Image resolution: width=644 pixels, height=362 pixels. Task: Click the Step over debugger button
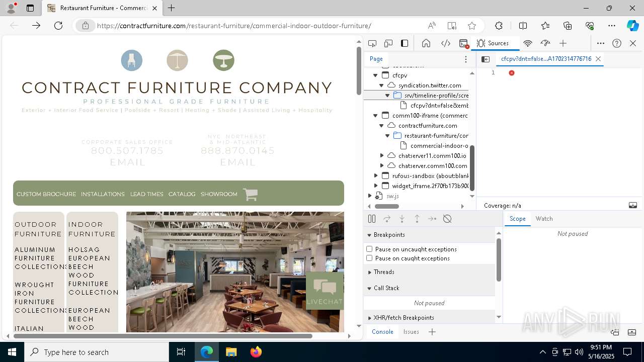(x=387, y=219)
